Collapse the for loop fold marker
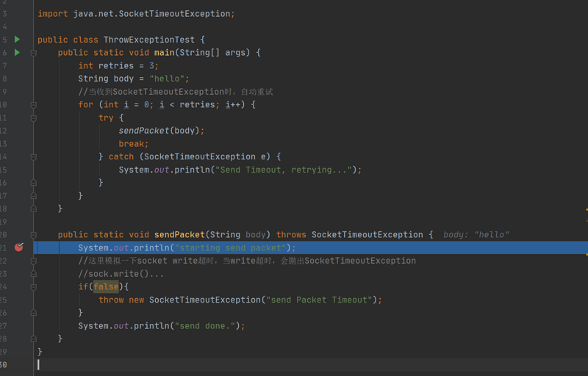This screenshot has height=376, width=588. click(x=33, y=105)
